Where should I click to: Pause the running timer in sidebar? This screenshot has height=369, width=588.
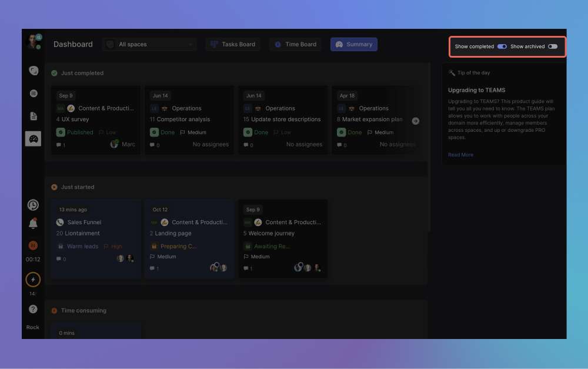33,245
